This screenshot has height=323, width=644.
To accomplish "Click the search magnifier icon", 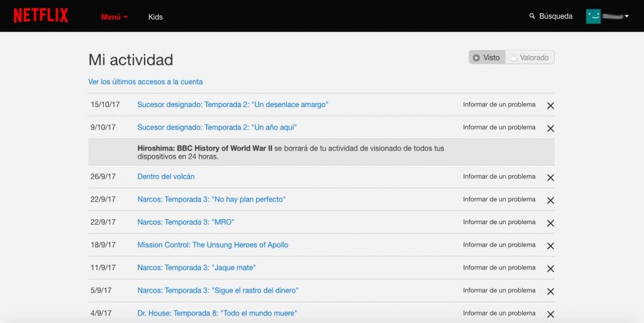I will coord(532,16).
